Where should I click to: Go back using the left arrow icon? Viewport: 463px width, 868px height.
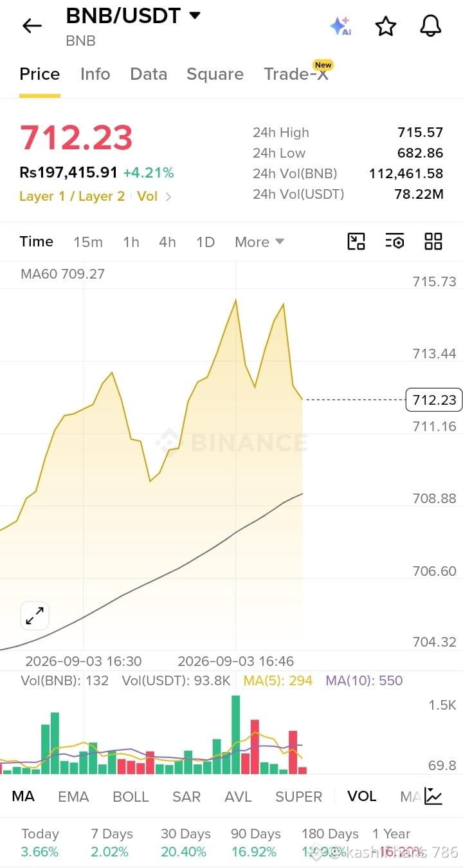click(x=32, y=26)
